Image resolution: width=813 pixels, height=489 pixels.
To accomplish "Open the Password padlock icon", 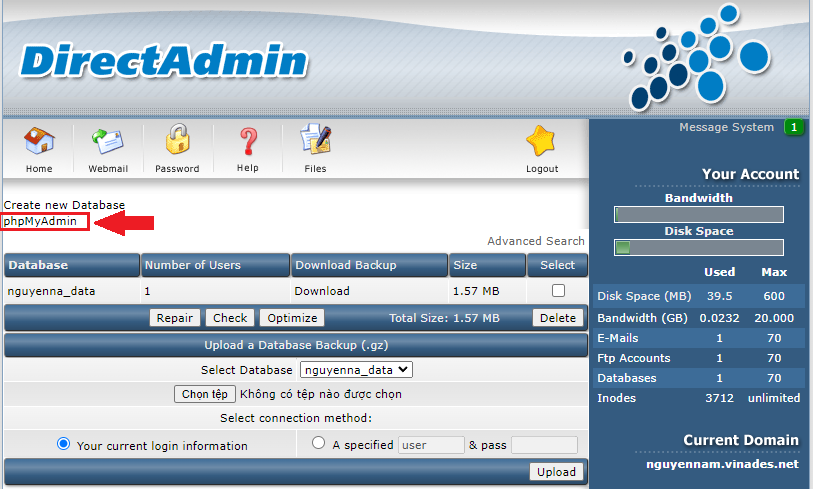I will (x=177, y=139).
